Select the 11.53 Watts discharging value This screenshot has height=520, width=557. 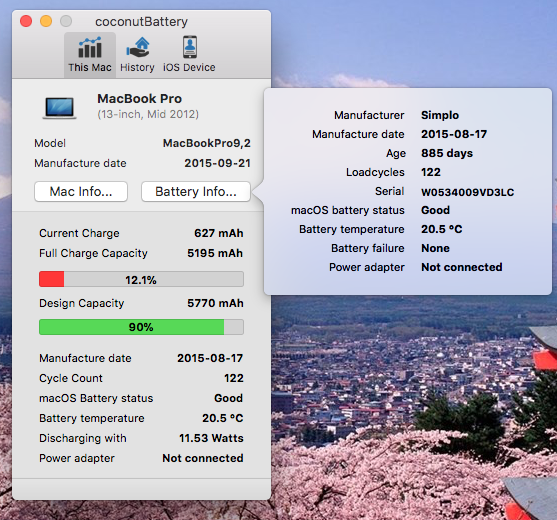[x=211, y=438]
